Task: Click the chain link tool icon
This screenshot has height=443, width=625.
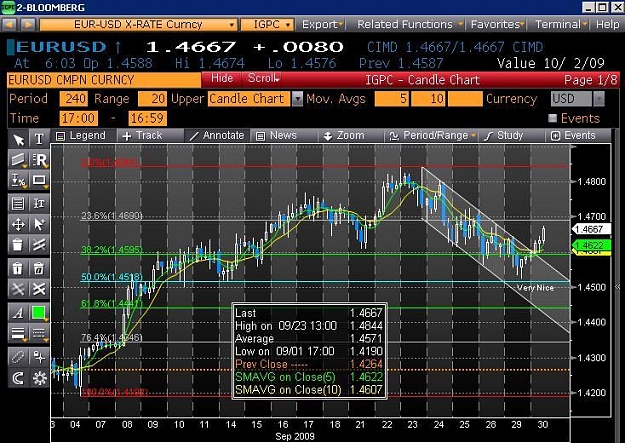Action: click(18, 357)
